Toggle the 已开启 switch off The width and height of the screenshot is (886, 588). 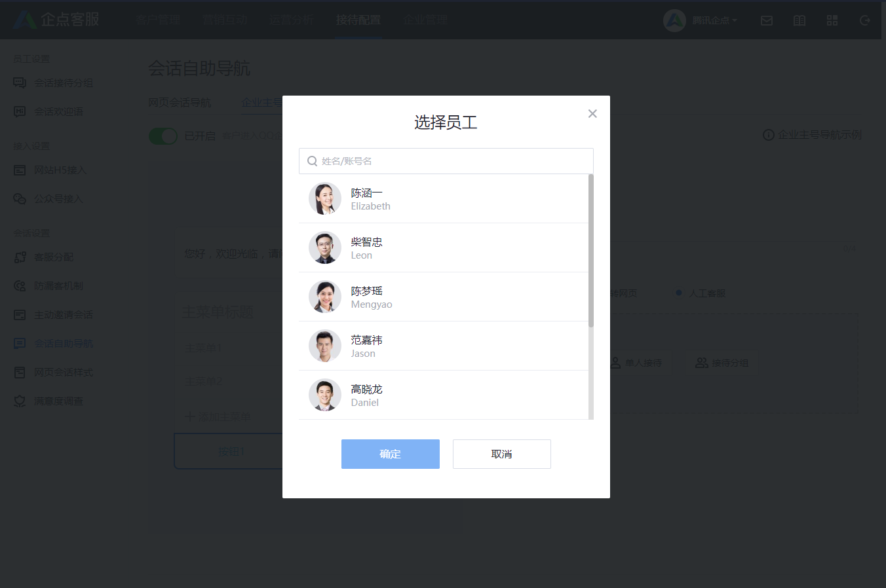tap(163, 136)
